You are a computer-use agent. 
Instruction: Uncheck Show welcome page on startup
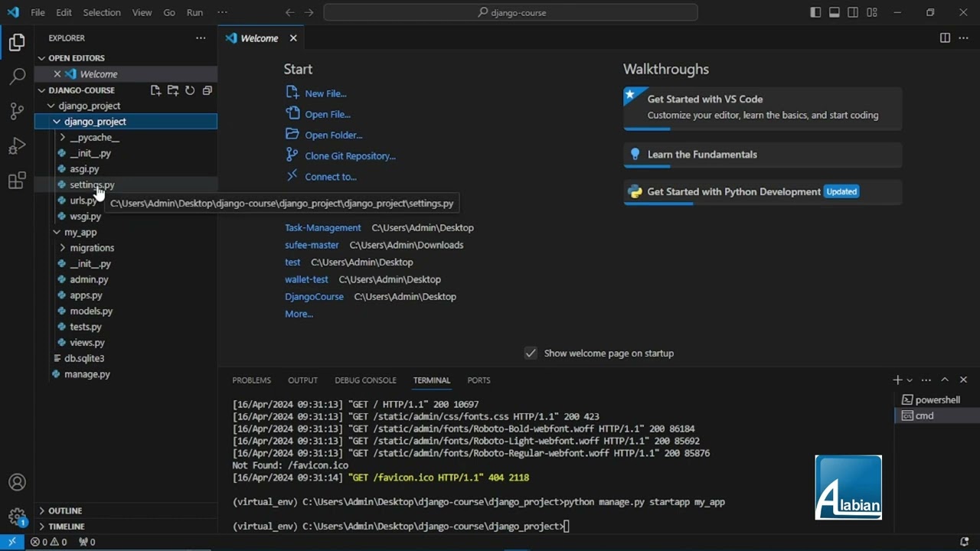click(531, 353)
